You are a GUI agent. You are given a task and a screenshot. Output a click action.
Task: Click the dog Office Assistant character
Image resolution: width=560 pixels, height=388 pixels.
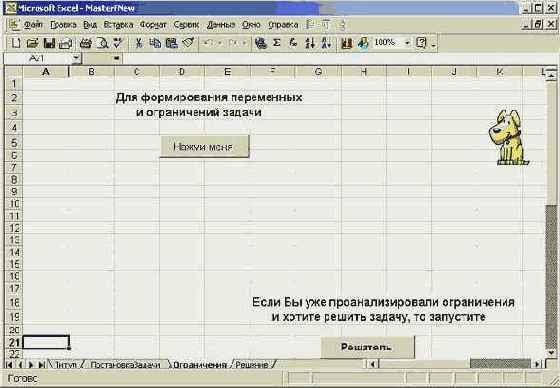pos(508,138)
